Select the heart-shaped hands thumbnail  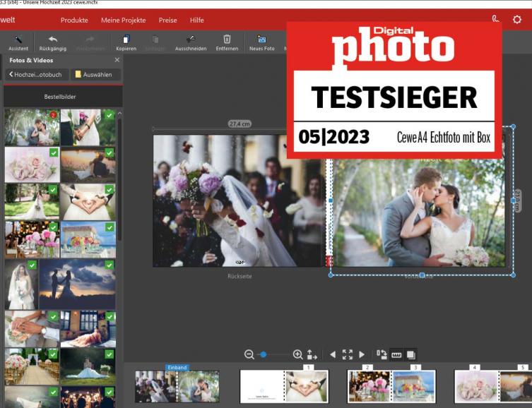click(88, 203)
